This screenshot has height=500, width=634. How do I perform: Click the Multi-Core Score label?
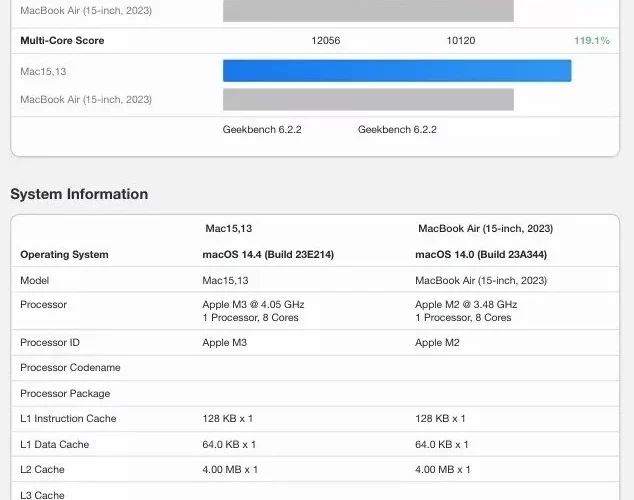[62, 40]
